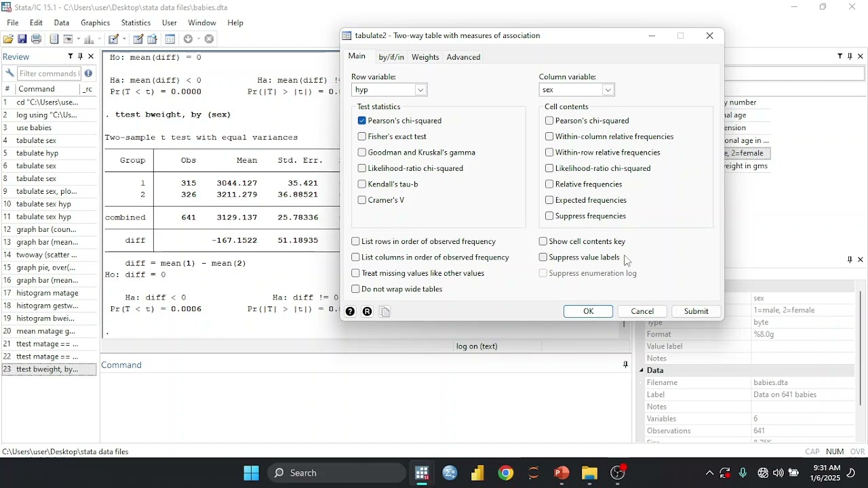Switch to the by/if/in tab
868x488 pixels.
point(391,58)
